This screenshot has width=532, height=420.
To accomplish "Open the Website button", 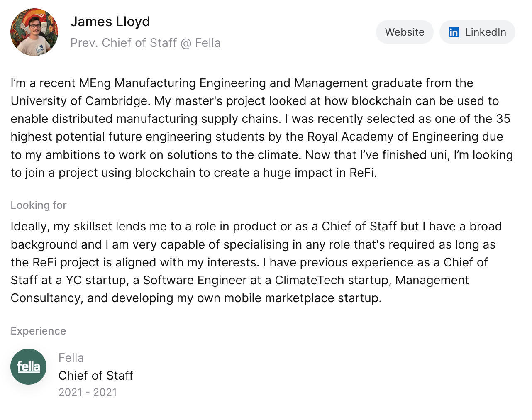I will pos(405,32).
